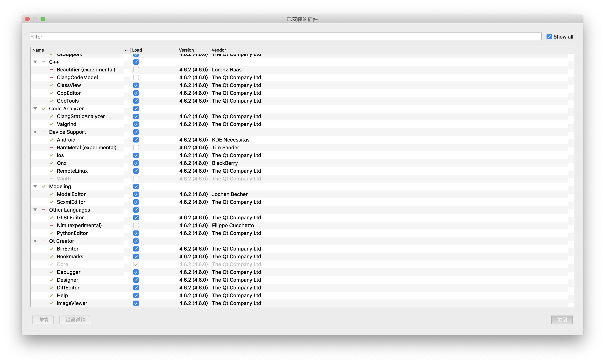Enable the Nim (experimental) load checkbox
The height and width of the screenshot is (364, 605).
pyautogui.click(x=136, y=225)
